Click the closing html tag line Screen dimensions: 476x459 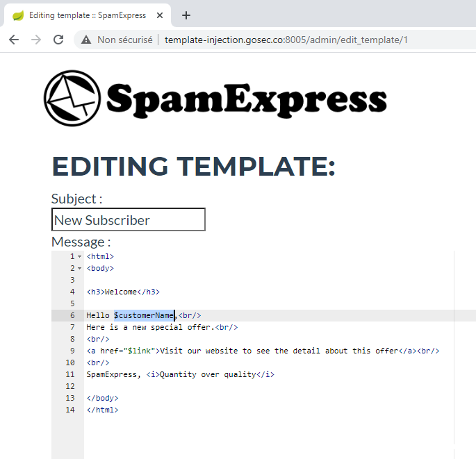(102, 410)
